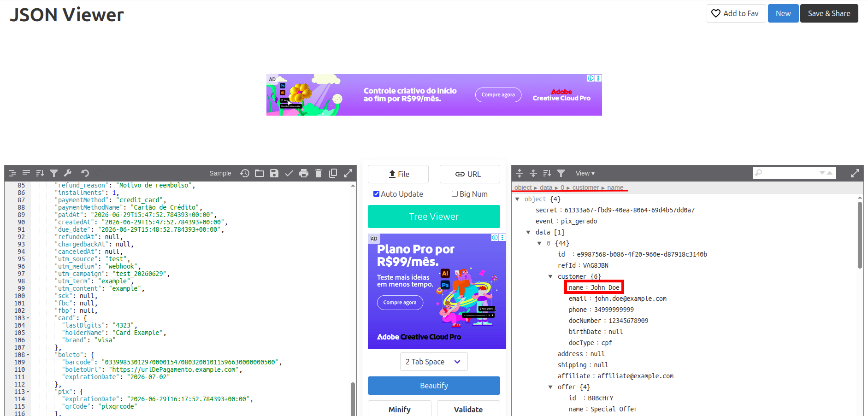868x416 pixels.
Task: Jump to previous search result arrow in tree search
Action: (830, 173)
